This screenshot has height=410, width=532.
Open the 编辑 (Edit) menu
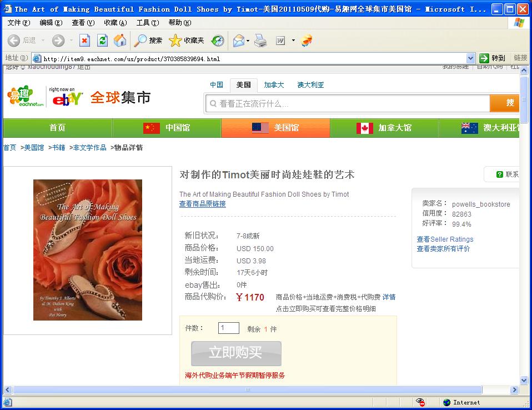[51, 23]
